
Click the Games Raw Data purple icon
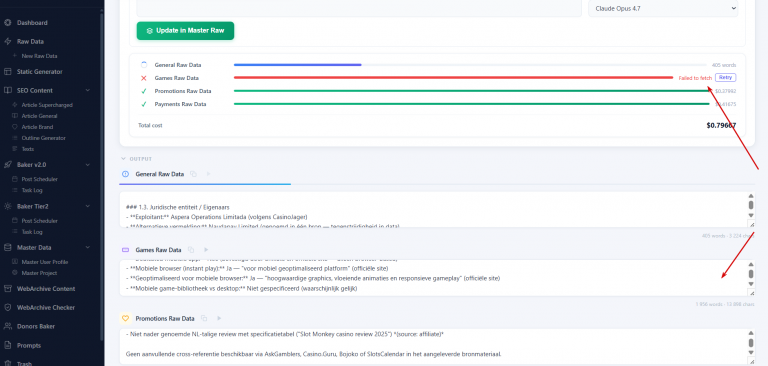pyautogui.click(x=125, y=250)
